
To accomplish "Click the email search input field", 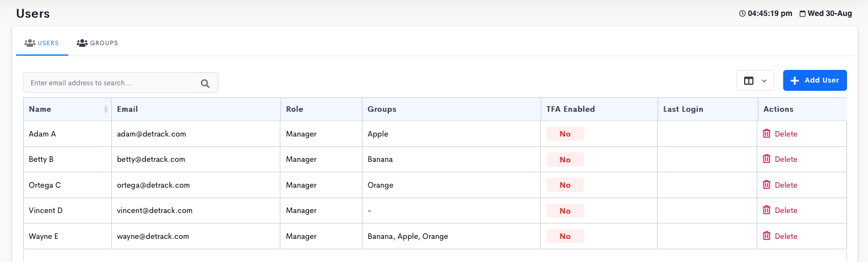I will [x=121, y=83].
